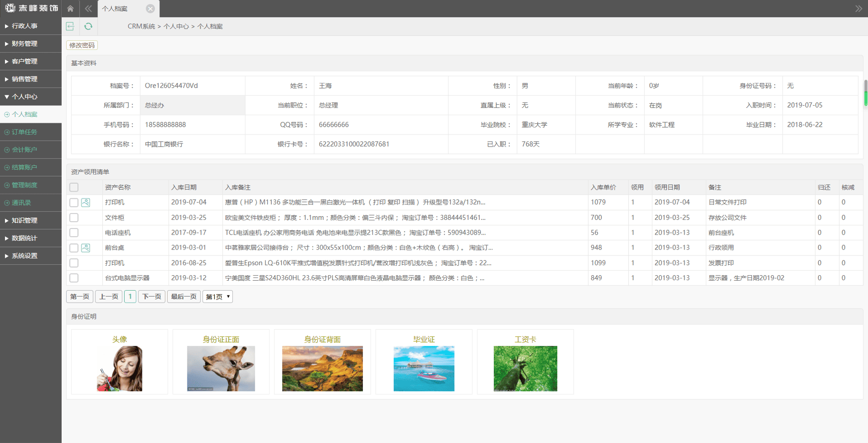Screen dimensions: 868x443
Task: Open image icon on first 打印机 row
Action: 85,203
